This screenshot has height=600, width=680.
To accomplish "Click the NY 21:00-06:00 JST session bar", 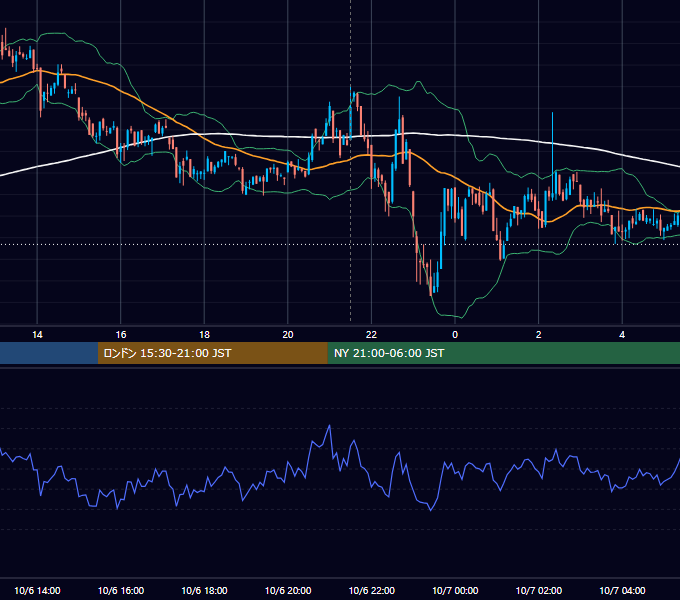I will pyautogui.click(x=503, y=353).
